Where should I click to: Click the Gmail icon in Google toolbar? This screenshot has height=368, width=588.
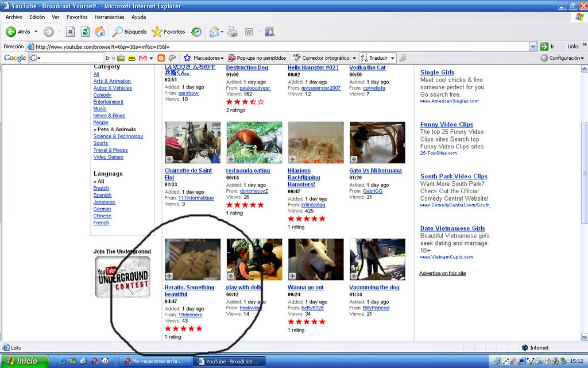tap(142, 58)
